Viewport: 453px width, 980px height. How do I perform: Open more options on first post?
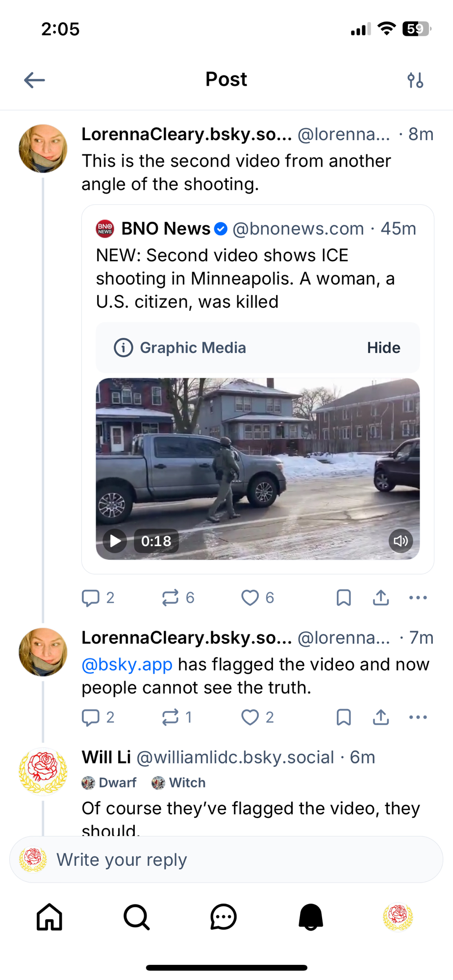click(418, 598)
